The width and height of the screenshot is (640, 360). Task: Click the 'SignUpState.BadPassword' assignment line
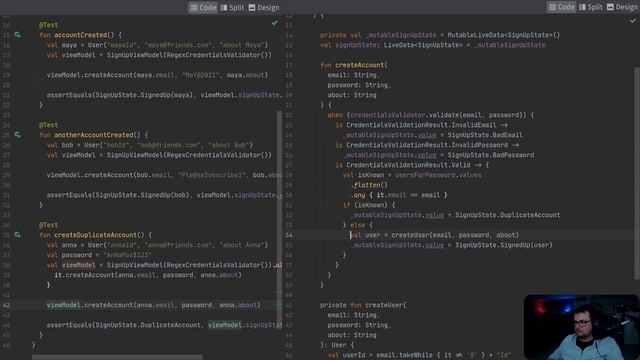click(x=438, y=155)
